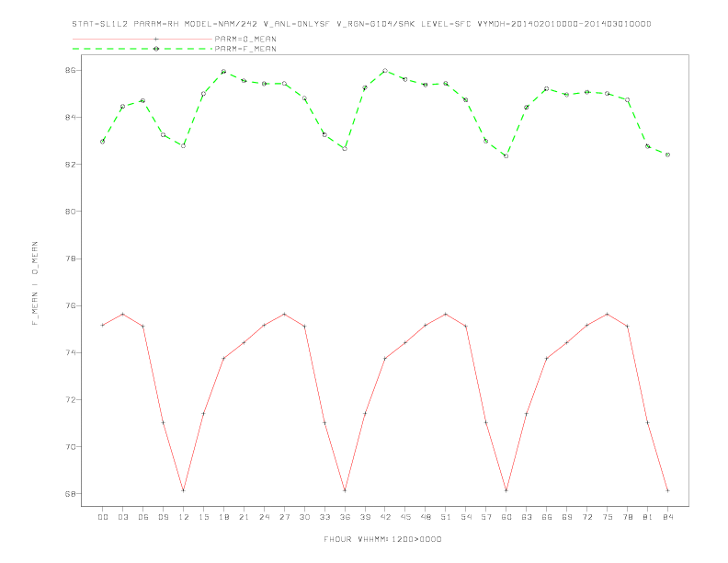Click the y-axis tick label 84
728x563 pixels.
coord(70,117)
